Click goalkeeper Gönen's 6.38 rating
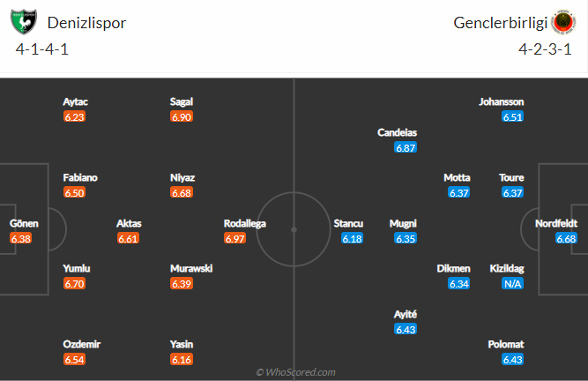Image resolution: width=588 pixels, height=381 pixels. tap(20, 238)
